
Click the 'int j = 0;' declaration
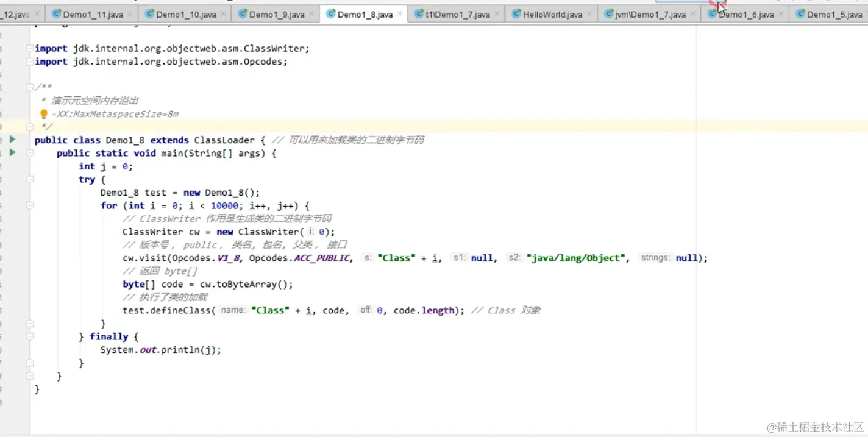pyautogui.click(x=105, y=166)
